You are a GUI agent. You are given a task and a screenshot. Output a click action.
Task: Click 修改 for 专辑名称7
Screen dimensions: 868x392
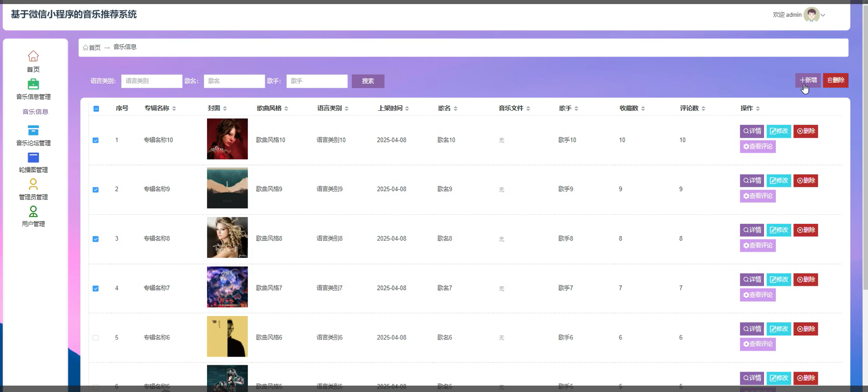point(779,279)
